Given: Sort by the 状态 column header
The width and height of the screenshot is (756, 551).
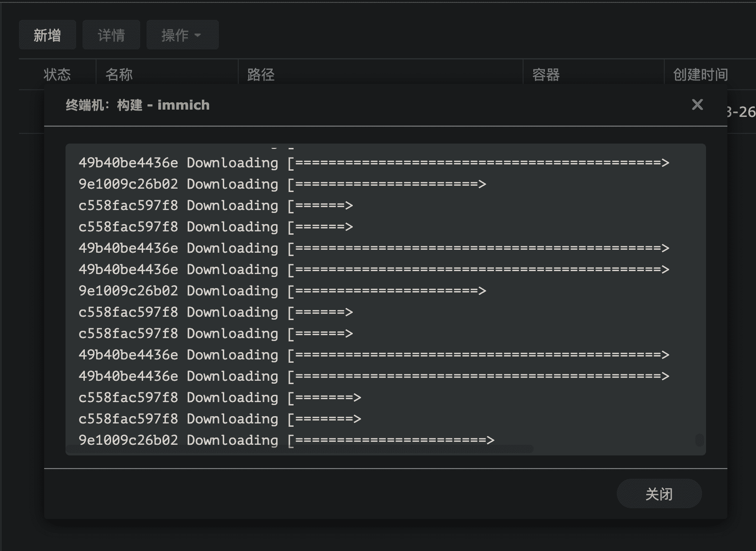Looking at the screenshot, I should [x=57, y=74].
